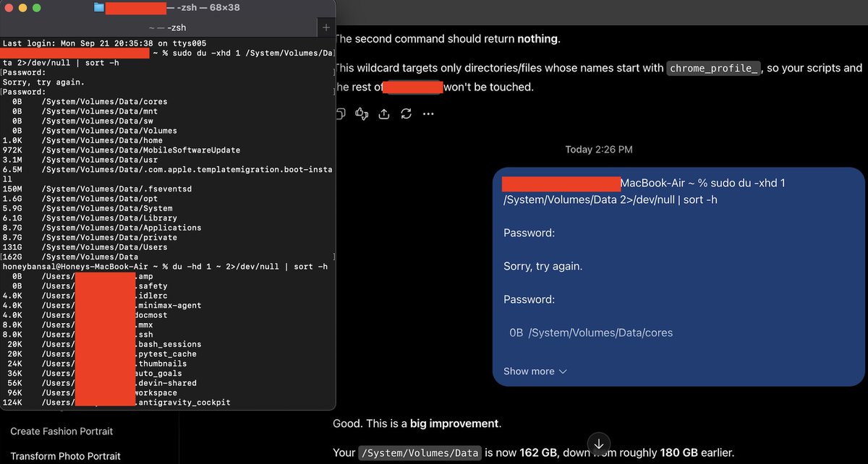Image resolution: width=868 pixels, height=464 pixels.
Task: Add a new Terminal tab
Action: point(325,27)
